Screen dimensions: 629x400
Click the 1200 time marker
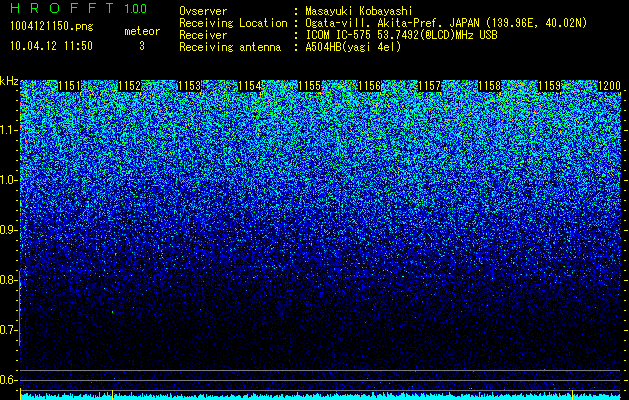coord(609,86)
